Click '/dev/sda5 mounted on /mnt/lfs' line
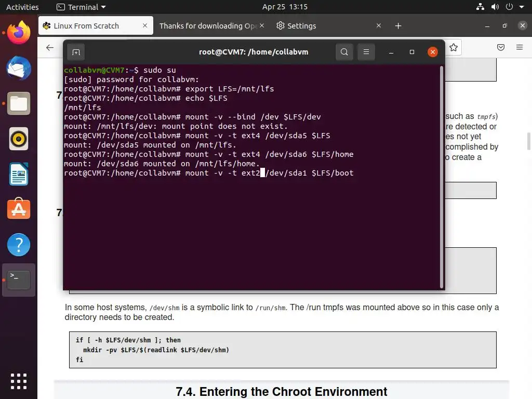 coord(150,145)
